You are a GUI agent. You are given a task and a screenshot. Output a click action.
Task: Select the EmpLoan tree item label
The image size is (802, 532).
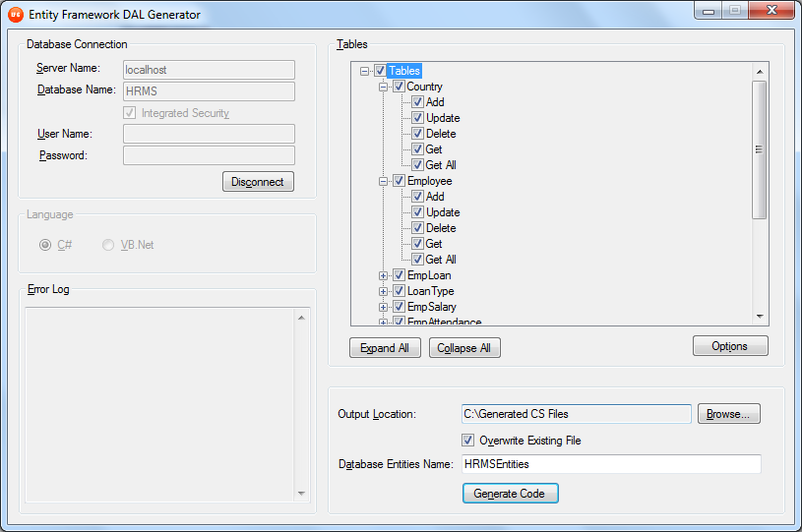[429, 275]
